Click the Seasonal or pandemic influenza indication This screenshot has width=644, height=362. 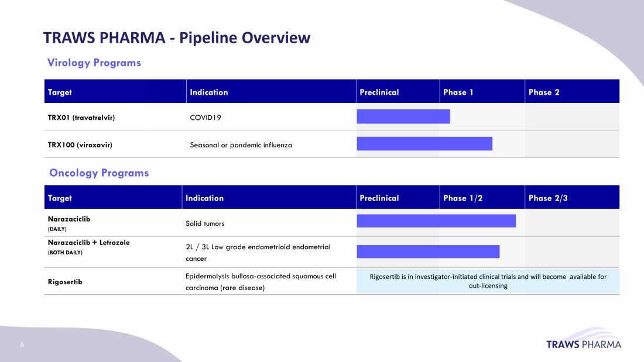pos(241,145)
